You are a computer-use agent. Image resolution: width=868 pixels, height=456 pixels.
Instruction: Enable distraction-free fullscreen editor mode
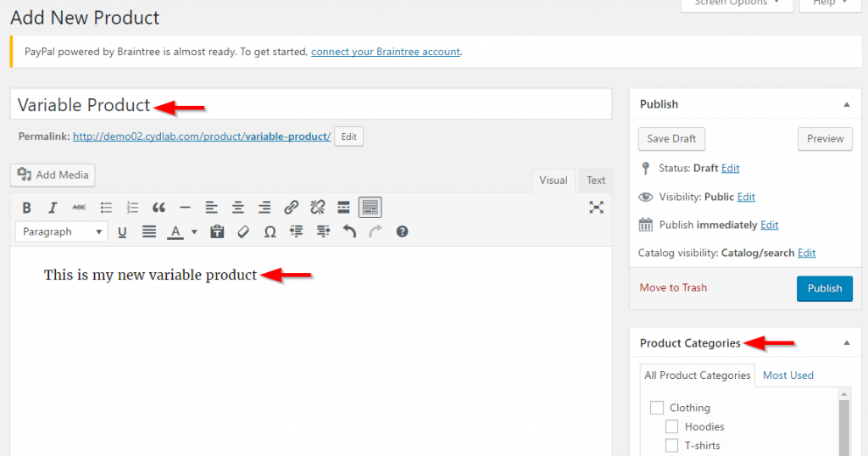click(596, 207)
